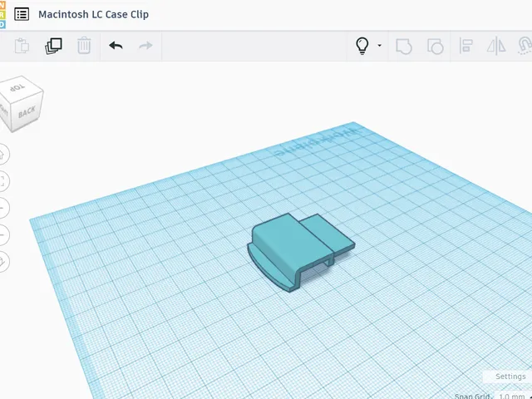Screen dimensions: 532x399
Task: Go to Home view
Action: [x=2, y=154]
